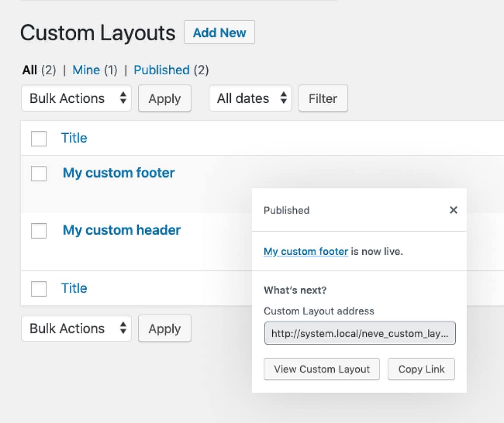Switch to the Published filter view
Viewport: 504px width, 423px height.
tap(161, 70)
